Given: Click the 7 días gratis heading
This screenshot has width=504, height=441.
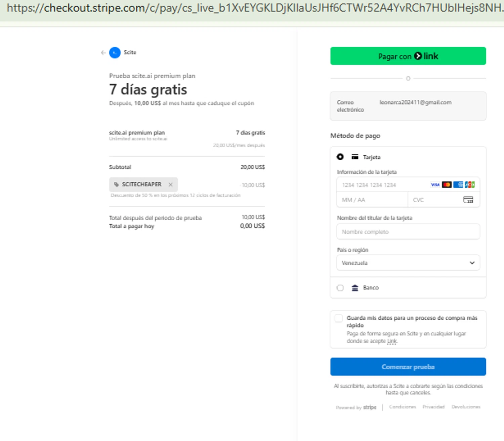Looking at the screenshot, I should (x=148, y=90).
